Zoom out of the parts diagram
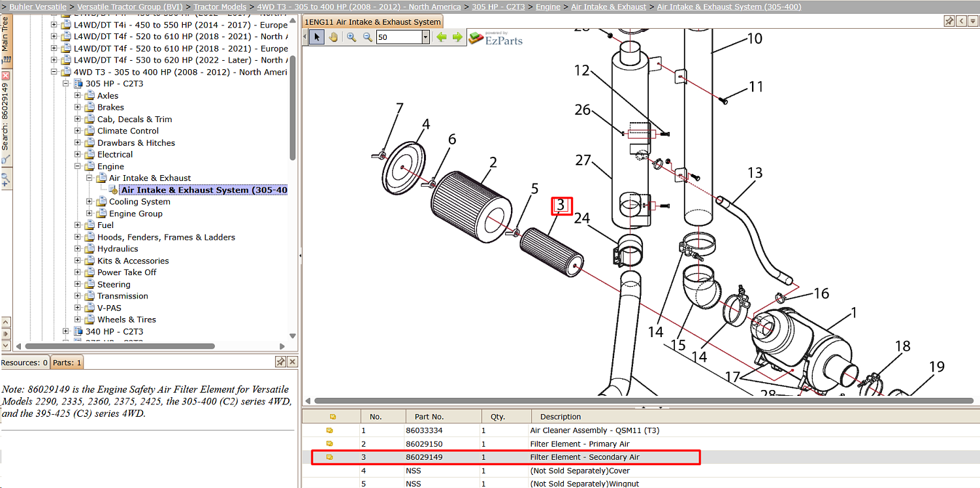The width and height of the screenshot is (980, 488). click(367, 37)
